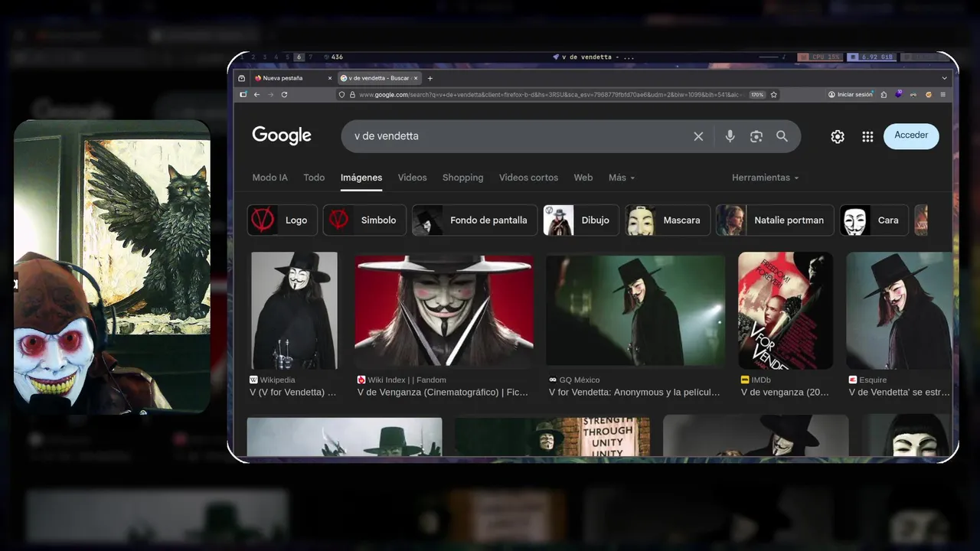
Task: Filter by the Cara chip
Action: 874,220
